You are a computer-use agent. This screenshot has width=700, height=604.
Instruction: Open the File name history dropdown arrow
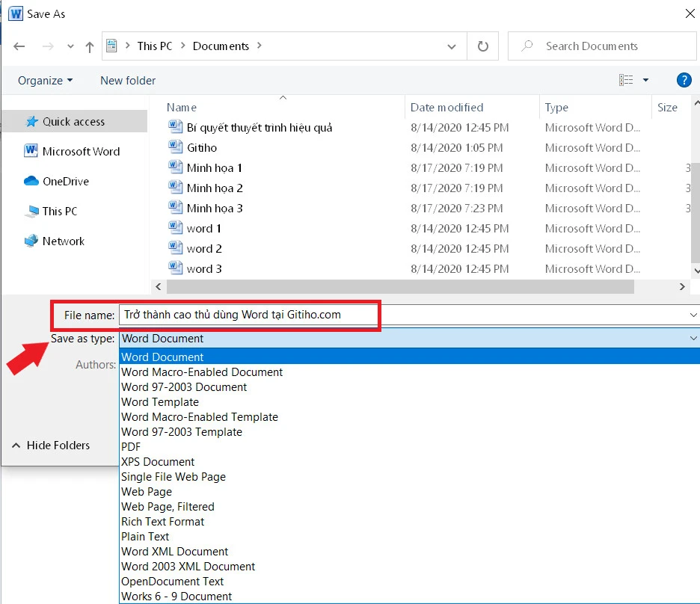tap(693, 315)
